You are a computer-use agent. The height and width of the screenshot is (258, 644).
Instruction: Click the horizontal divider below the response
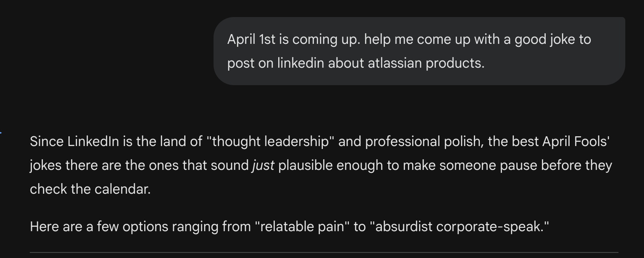(x=323, y=252)
